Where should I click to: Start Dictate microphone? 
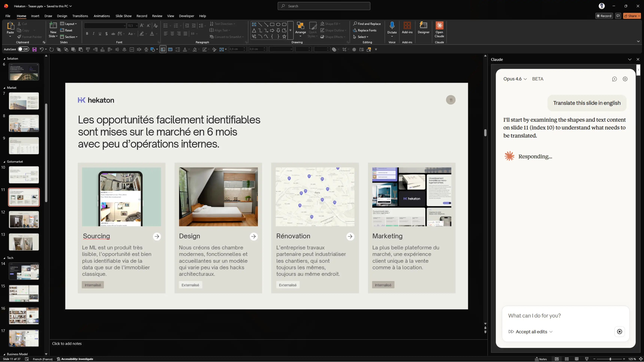click(x=392, y=26)
